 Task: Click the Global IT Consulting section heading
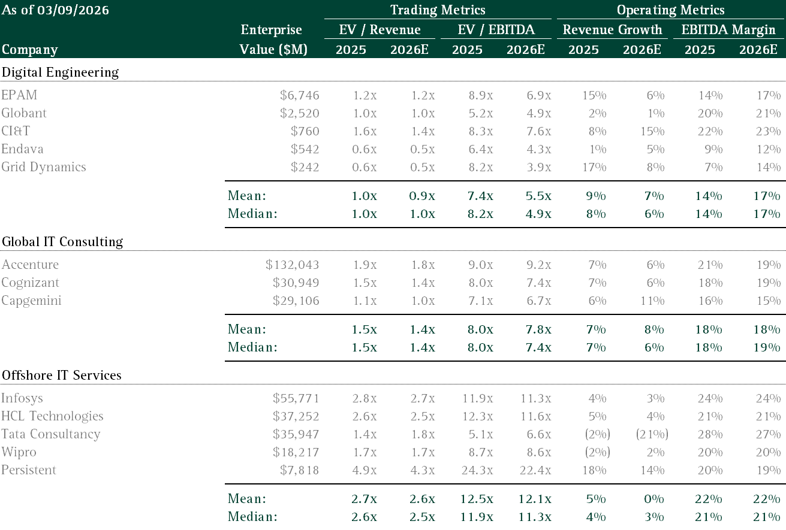[63, 242]
